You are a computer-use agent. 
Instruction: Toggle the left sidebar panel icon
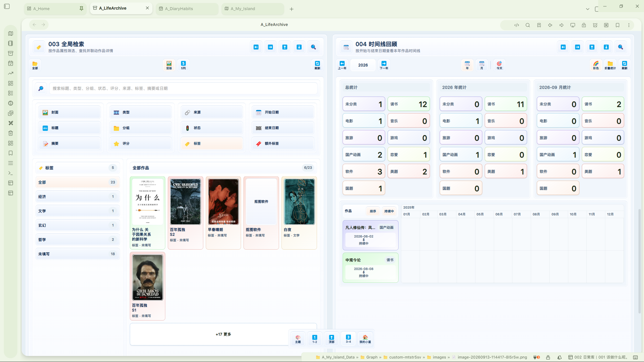pyautogui.click(x=7, y=6)
